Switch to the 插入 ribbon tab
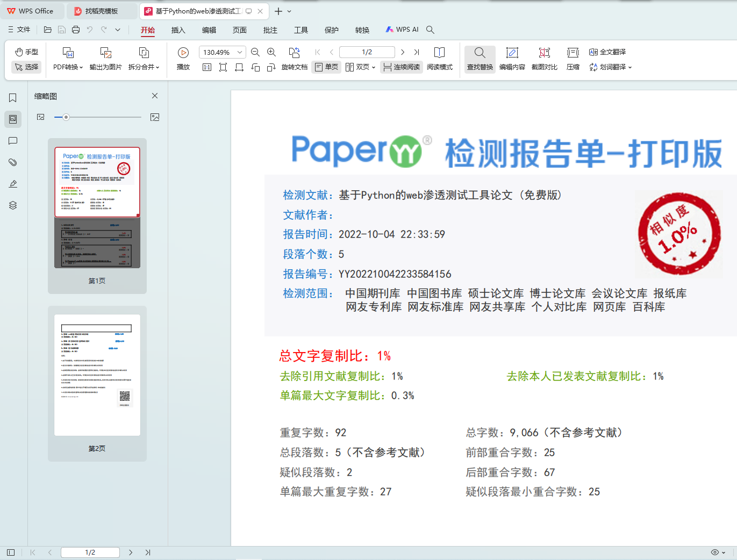Screen dimensions: 737x560 (178, 30)
